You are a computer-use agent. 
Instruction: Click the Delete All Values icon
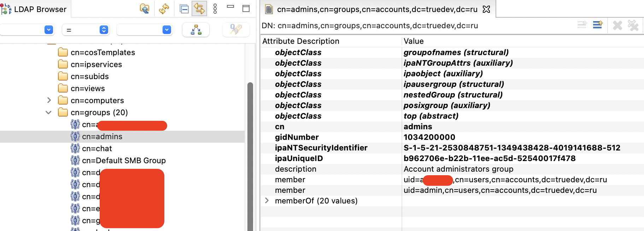(633, 25)
